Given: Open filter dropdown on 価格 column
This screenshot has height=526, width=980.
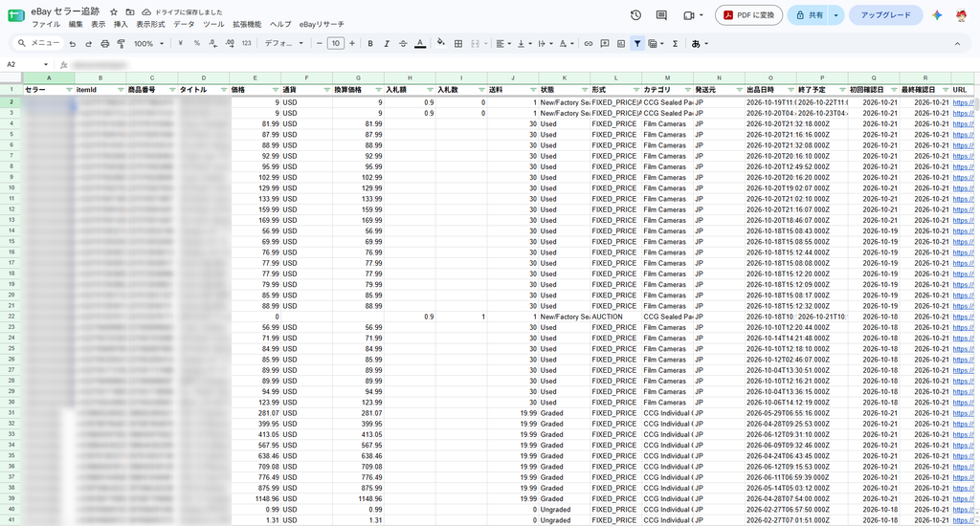Looking at the screenshot, I should click(275, 90).
